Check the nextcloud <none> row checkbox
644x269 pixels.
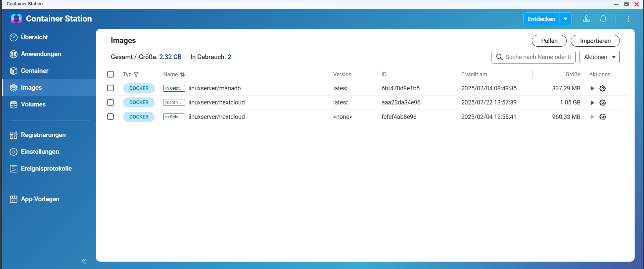coord(110,117)
